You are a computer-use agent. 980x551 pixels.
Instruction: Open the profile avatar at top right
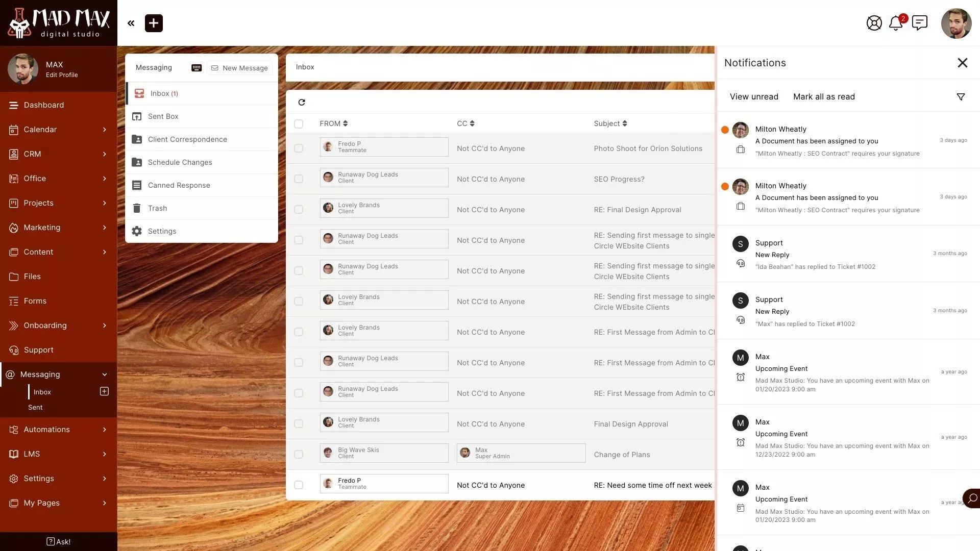pos(955,23)
